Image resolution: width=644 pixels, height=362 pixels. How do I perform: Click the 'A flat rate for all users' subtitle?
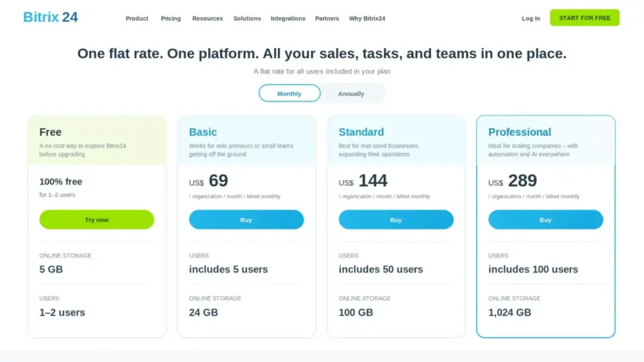[x=321, y=72]
